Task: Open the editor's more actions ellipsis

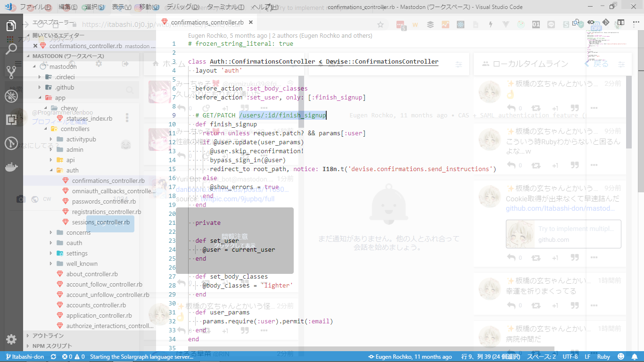Action: coord(634,22)
